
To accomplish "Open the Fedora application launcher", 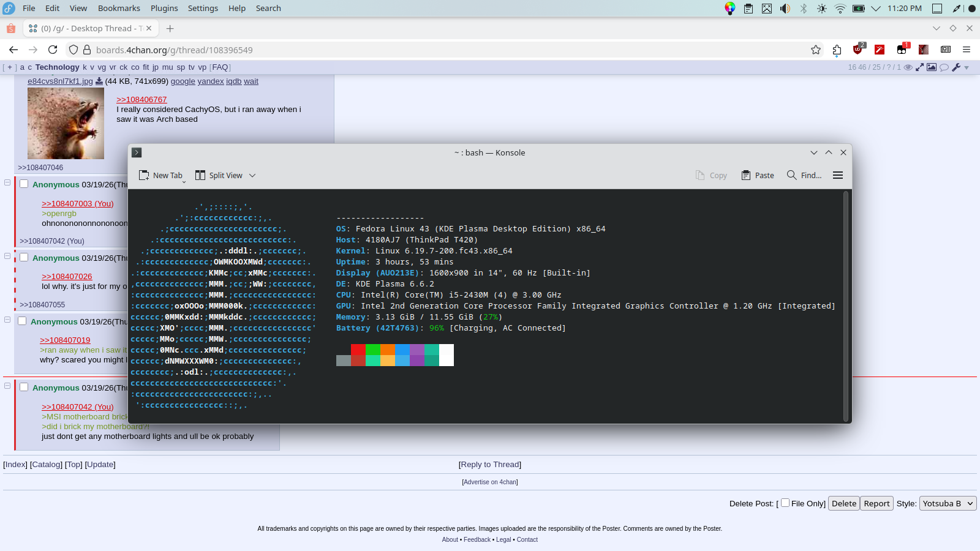I will (9, 8).
